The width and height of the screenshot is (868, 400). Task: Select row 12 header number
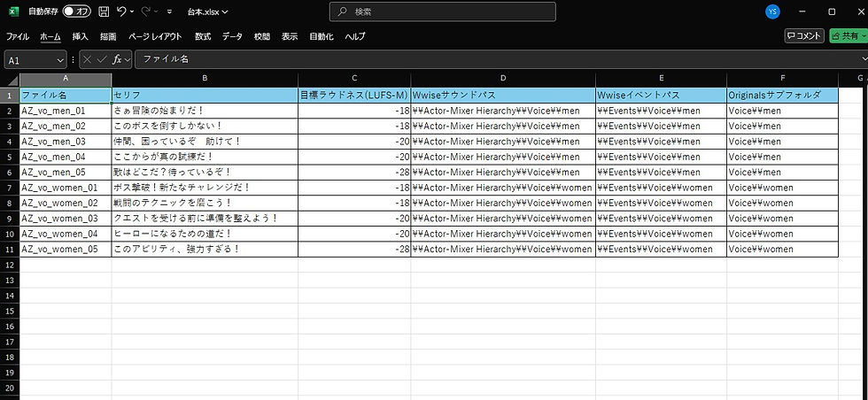point(10,265)
